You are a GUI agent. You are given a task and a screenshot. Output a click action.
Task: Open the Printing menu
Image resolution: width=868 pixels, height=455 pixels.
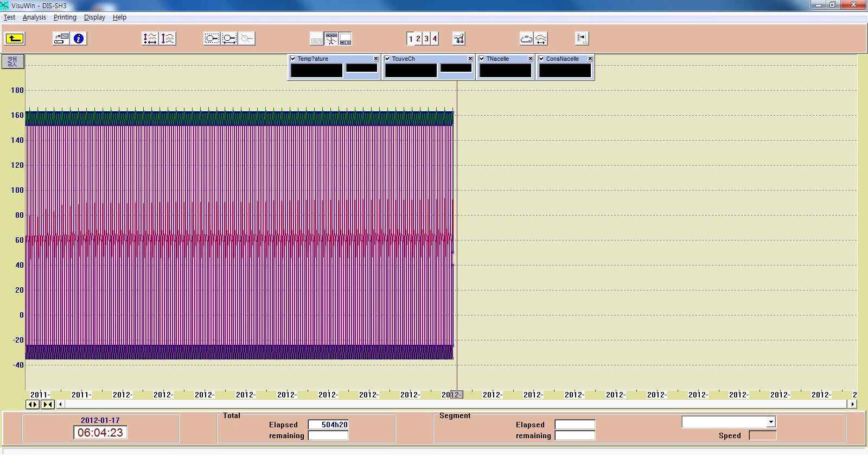[x=65, y=17]
